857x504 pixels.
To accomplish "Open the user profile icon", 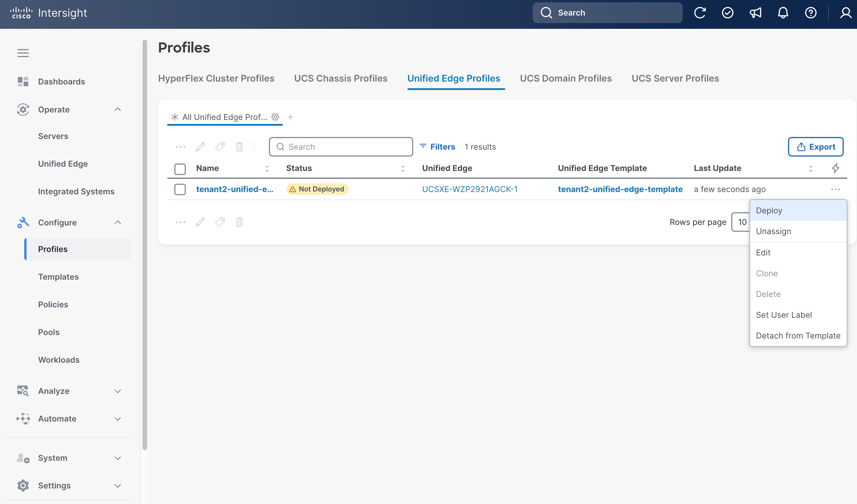I will point(845,13).
